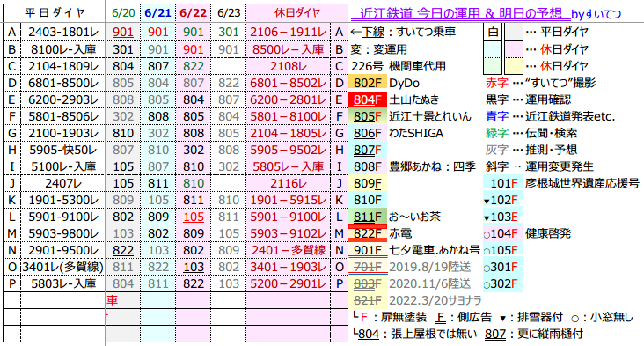This screenshot has width=644, height=346.
Task: Select cell 2104-1809レ in row C
Action: pyautogui.click(x=63, y=66)
